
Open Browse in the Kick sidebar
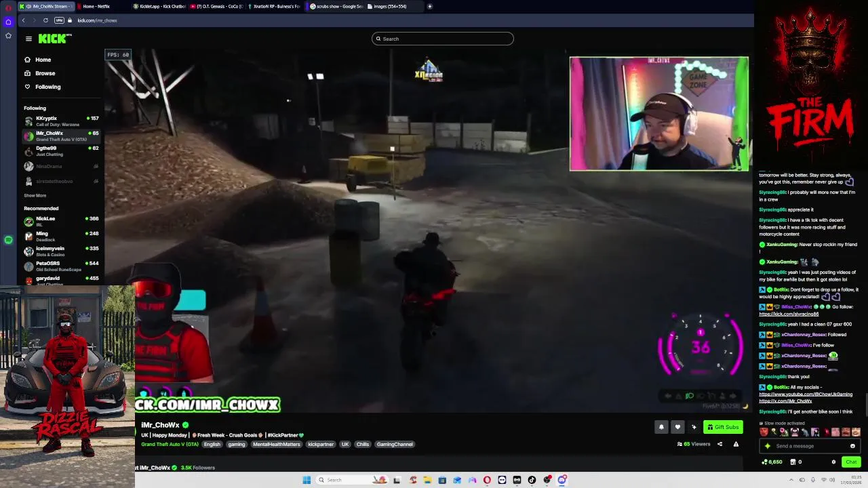pos(40,73)
